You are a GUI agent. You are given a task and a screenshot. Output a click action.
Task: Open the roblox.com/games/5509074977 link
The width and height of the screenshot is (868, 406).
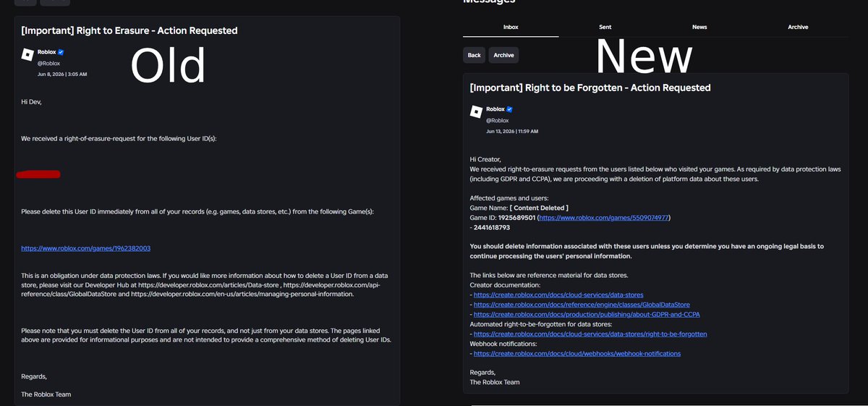(x=605, y=217)
